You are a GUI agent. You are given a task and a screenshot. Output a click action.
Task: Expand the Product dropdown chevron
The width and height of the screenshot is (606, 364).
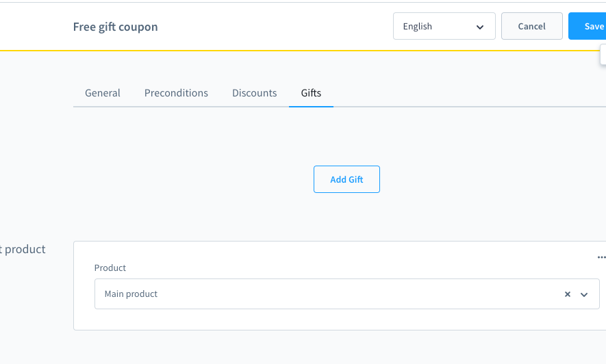point(584,294)
